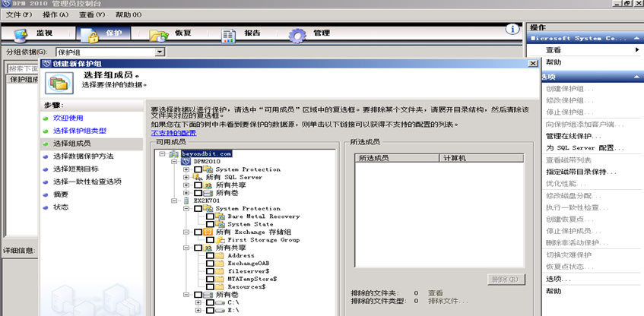This screenshot has width=644, height=316.
Task: Click the 所选成员 column header
Action: [x=397, y=158]
